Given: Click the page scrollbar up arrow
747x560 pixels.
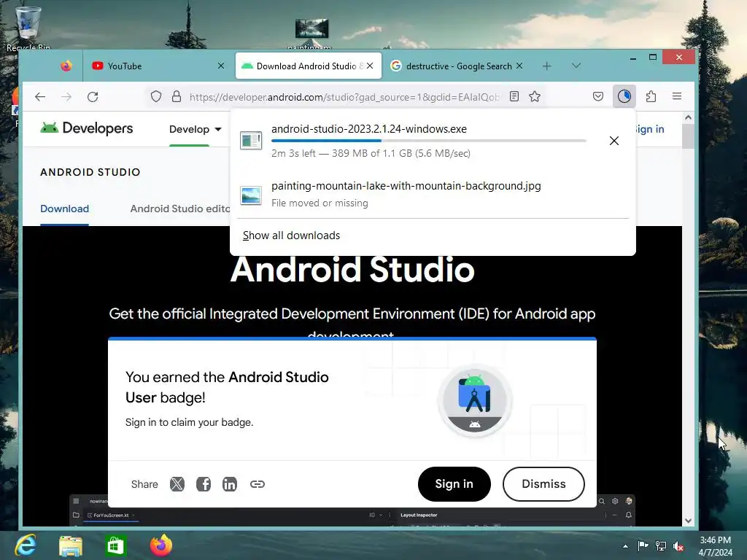Looking at the screenshot, I should click(x=688, y=117).
